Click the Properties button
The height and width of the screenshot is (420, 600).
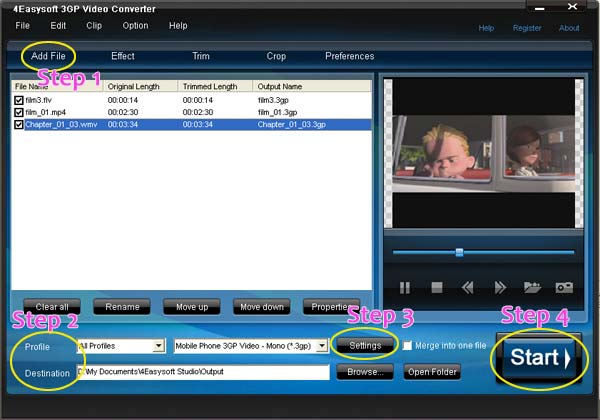[x=332, y=307]
